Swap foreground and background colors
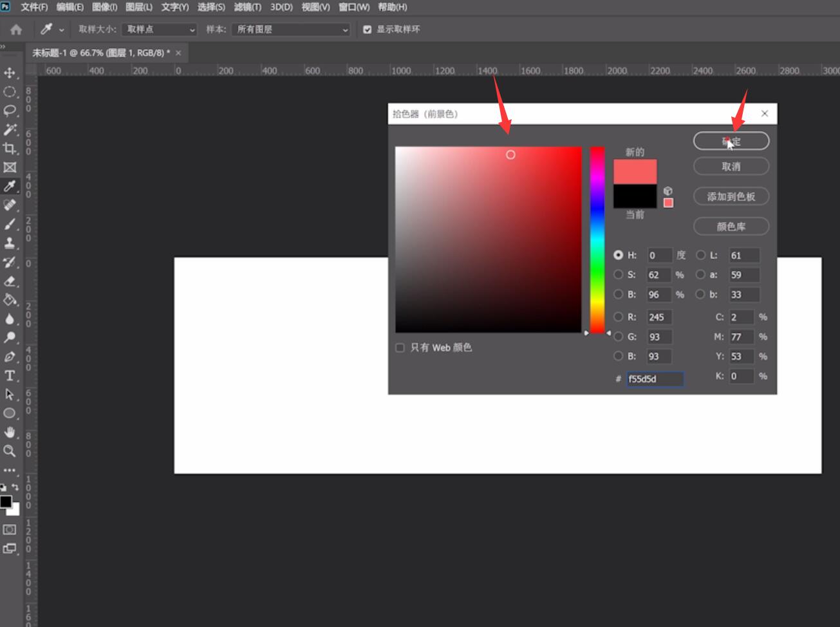The image size is (840, 627). tap(15, 488)
